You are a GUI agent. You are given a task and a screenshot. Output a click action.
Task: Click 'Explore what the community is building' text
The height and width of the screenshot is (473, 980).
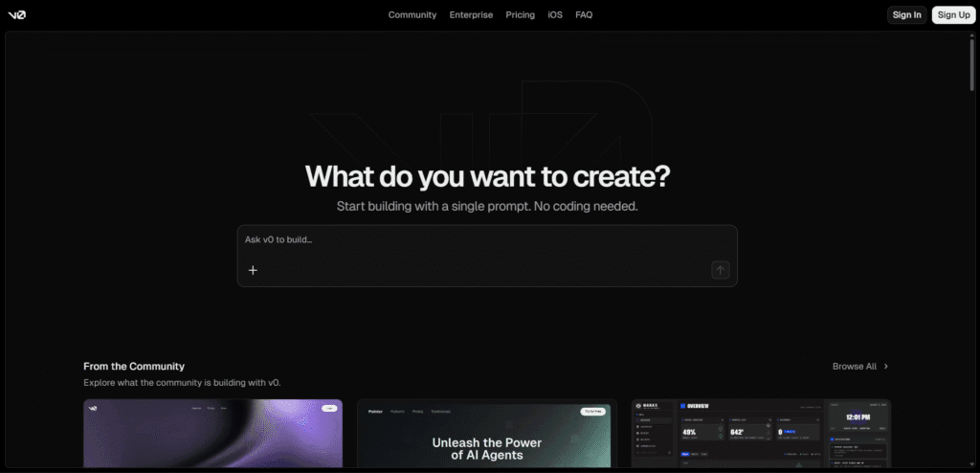tap(182, 382)
